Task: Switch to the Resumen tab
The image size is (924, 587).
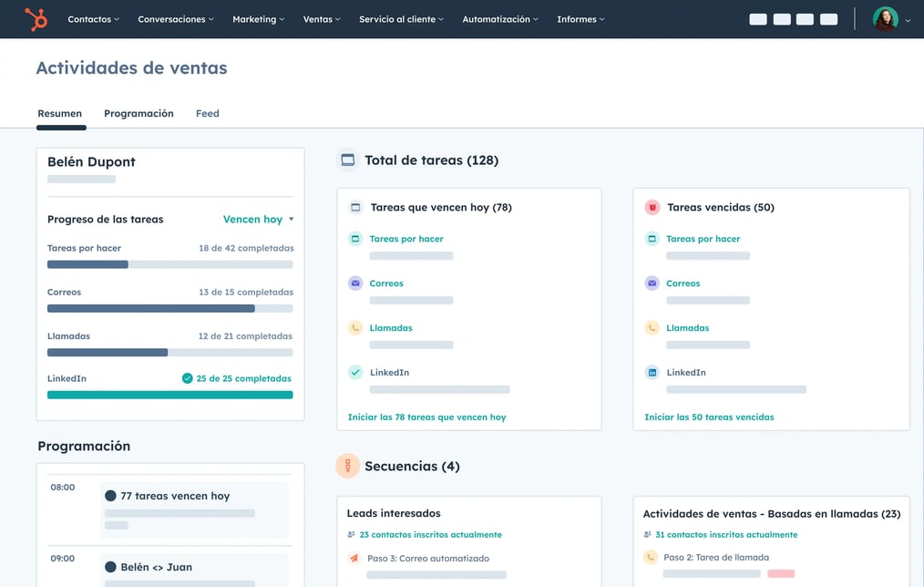Action: pos(60,113)
